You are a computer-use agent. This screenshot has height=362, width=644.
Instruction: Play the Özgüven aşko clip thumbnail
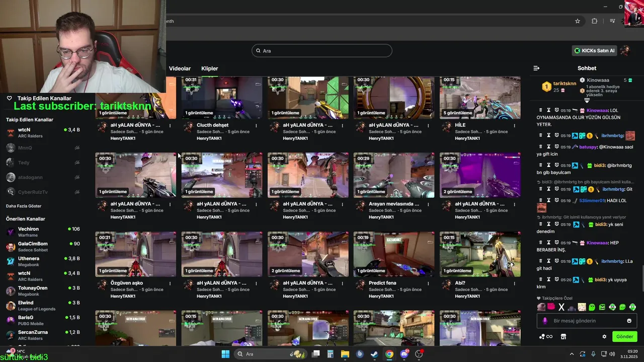136,254
